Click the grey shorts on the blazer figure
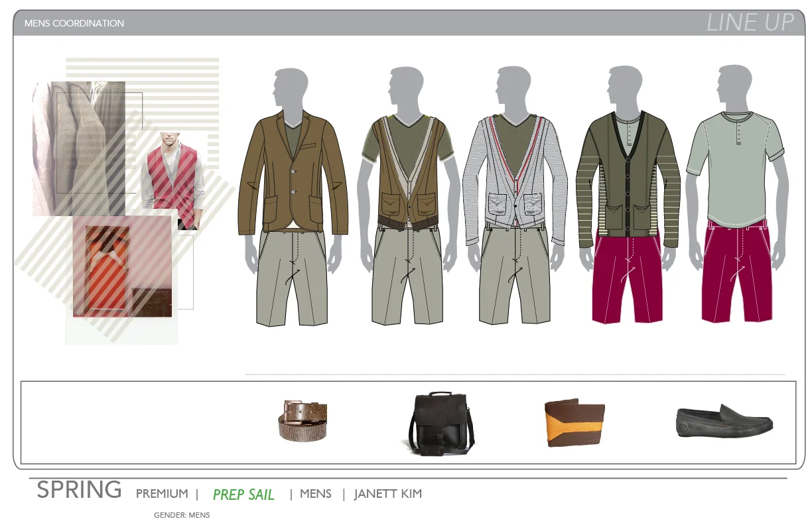Screen dimensions: 812x525 click(293, 278)
